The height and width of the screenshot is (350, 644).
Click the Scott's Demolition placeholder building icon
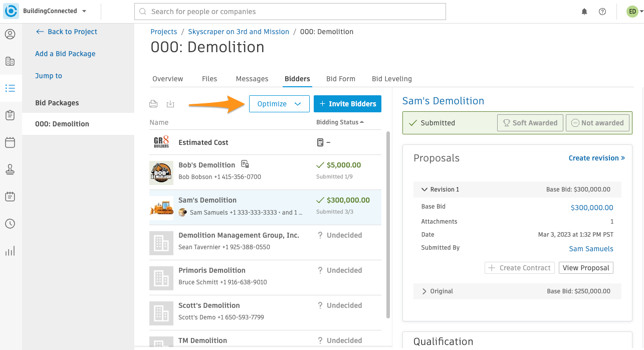(x=161, y=313)
